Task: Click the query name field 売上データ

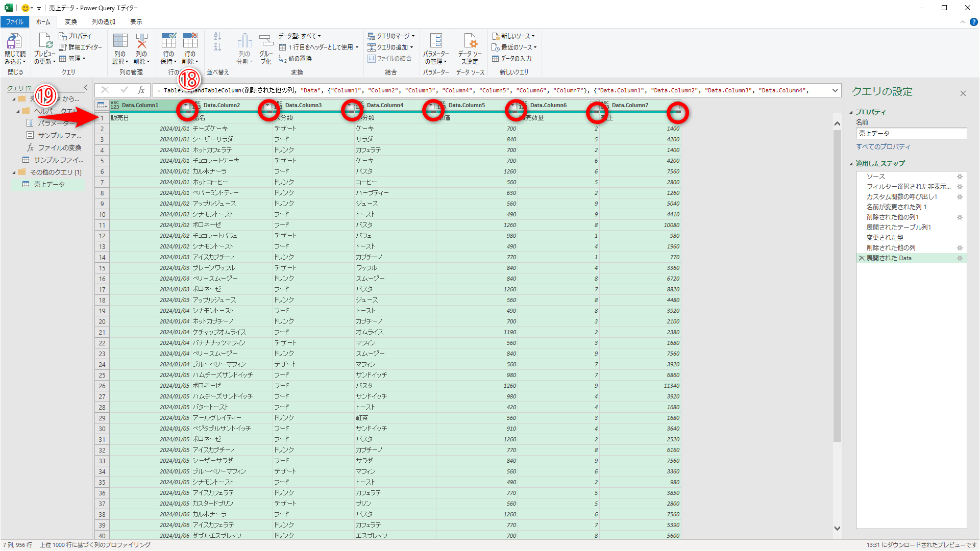Action: tap(911, 134)
